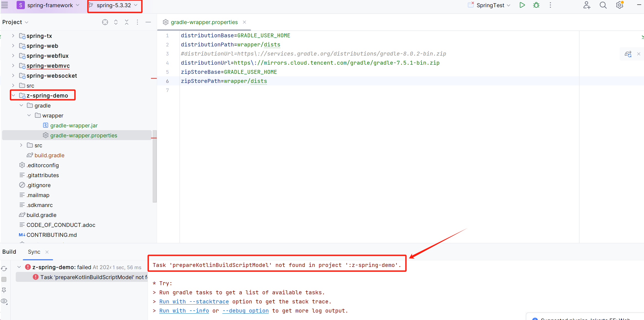Run SpringTest with green play button

(522, 5)
